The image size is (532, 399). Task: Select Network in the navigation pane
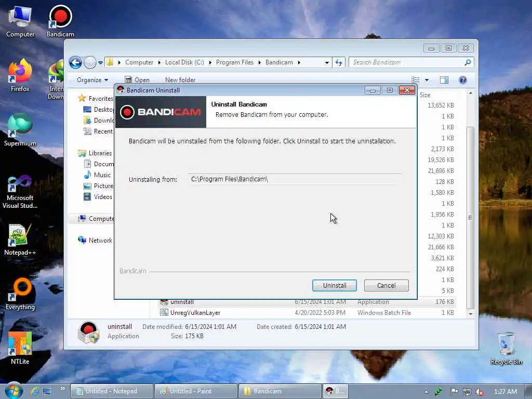96,240
